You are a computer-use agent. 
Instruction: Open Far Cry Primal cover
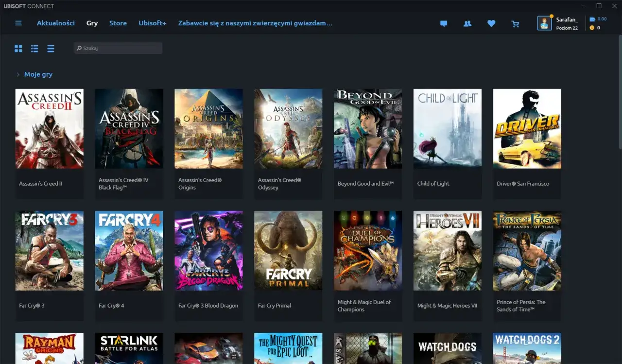tap(288, 250)
